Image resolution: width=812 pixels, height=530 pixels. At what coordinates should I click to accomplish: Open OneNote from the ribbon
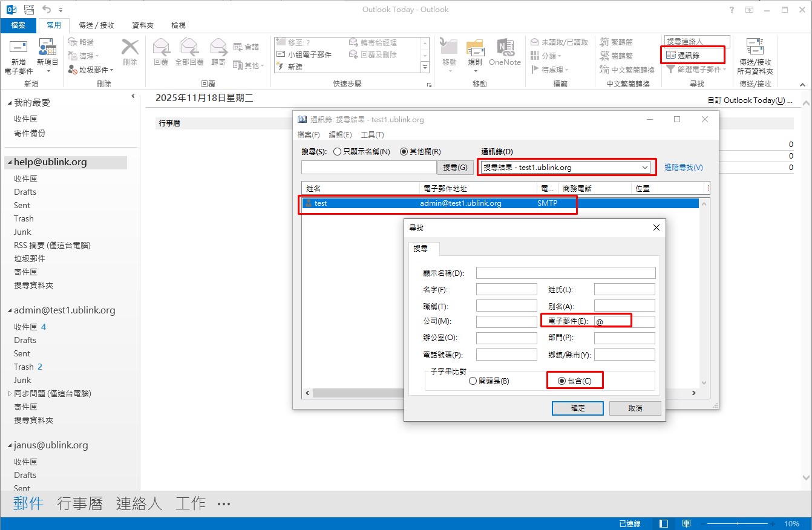(505, 50)
